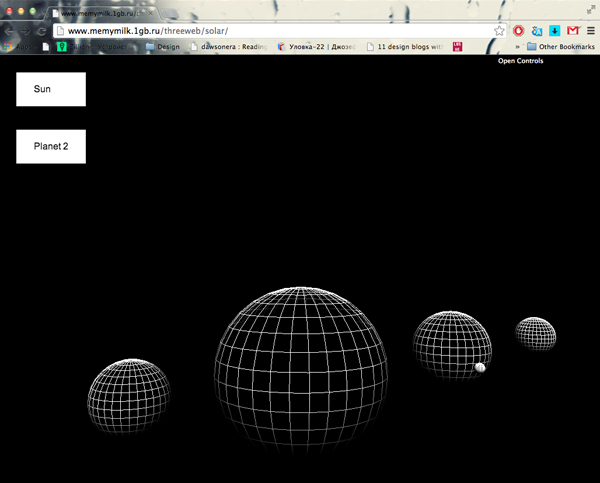Image resolution: width=600 pixels, height=483 pixels.
Task: Click the red Opera-style extension icon
Action: click(519, 31)
